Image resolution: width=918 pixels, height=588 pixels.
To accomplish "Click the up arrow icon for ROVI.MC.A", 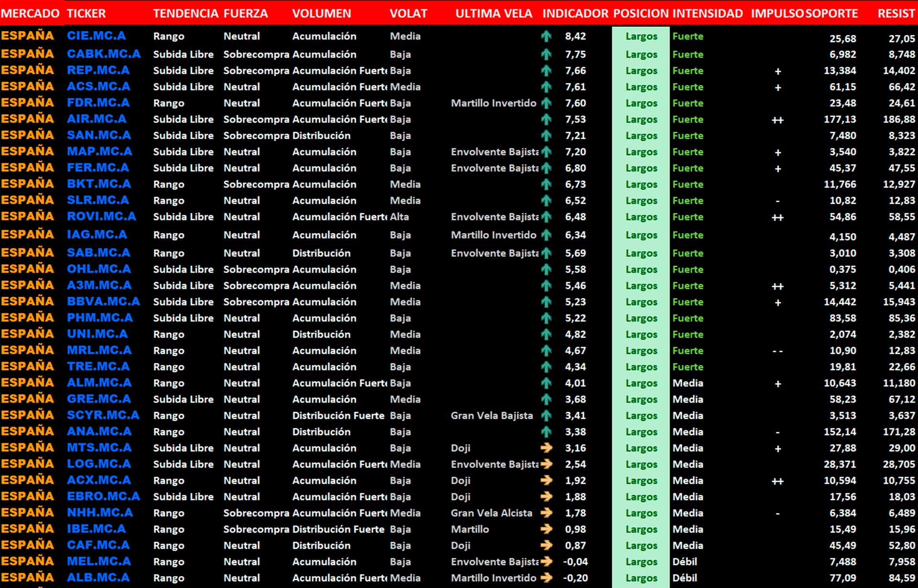I will pos(546,217).
